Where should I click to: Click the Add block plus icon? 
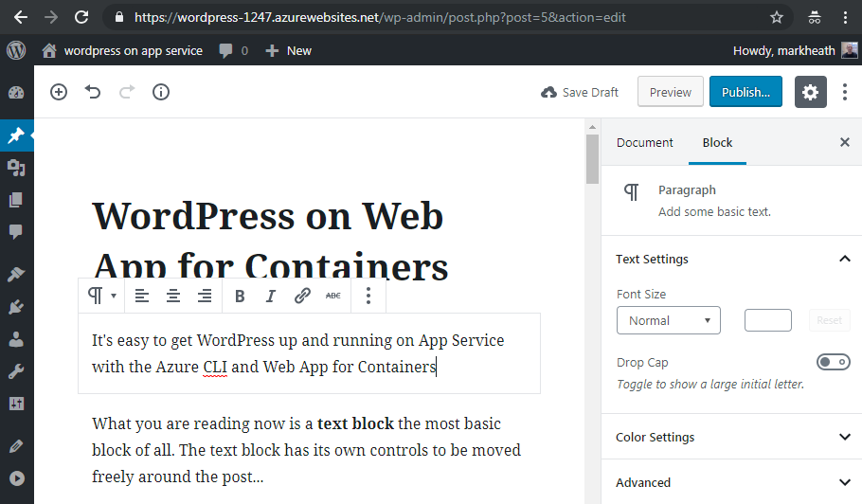pos(59,92)
